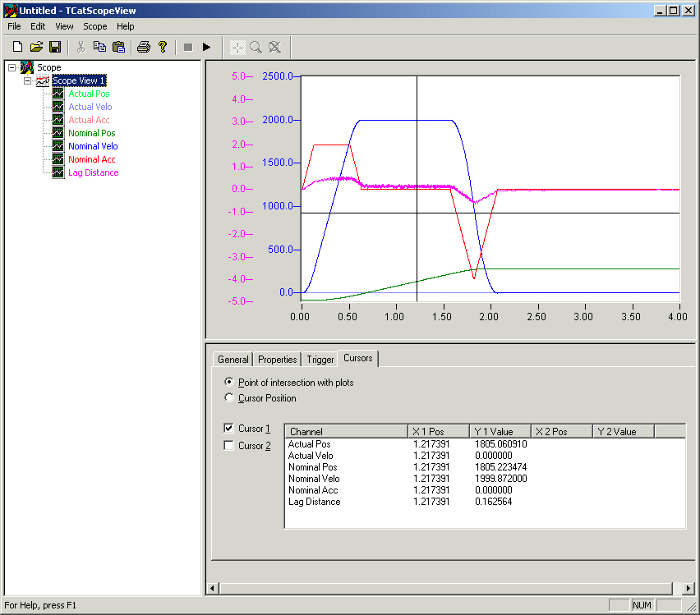This screenshot has width=700, height=615.
Task: Click the crossed-out zoom reset icon
Action: click(x=275, y=48)
